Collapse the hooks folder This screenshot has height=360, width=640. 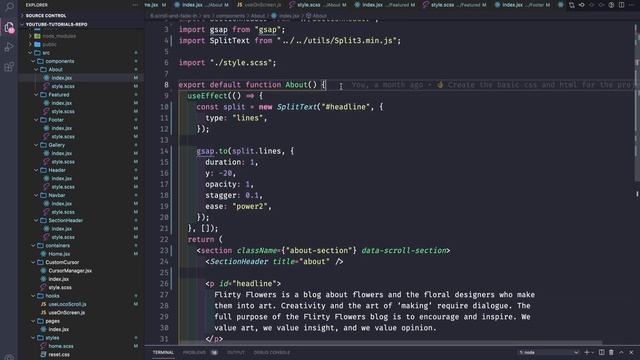[x=33, y=296]
